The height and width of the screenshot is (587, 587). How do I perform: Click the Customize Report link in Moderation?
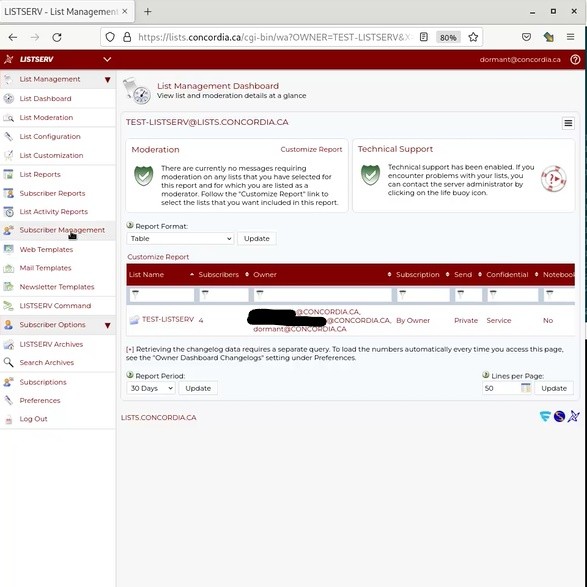coord(311,149)
